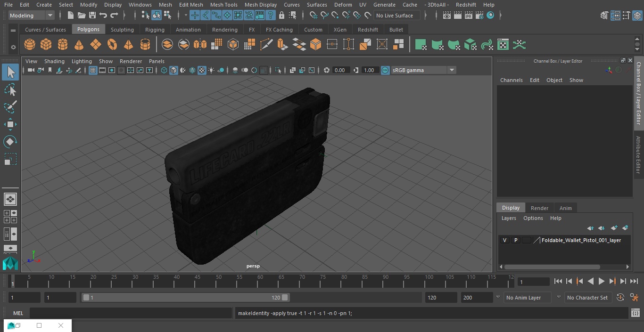Click the Mirror geometry shelf icon

pyautogui.click(x=200, y=45)
